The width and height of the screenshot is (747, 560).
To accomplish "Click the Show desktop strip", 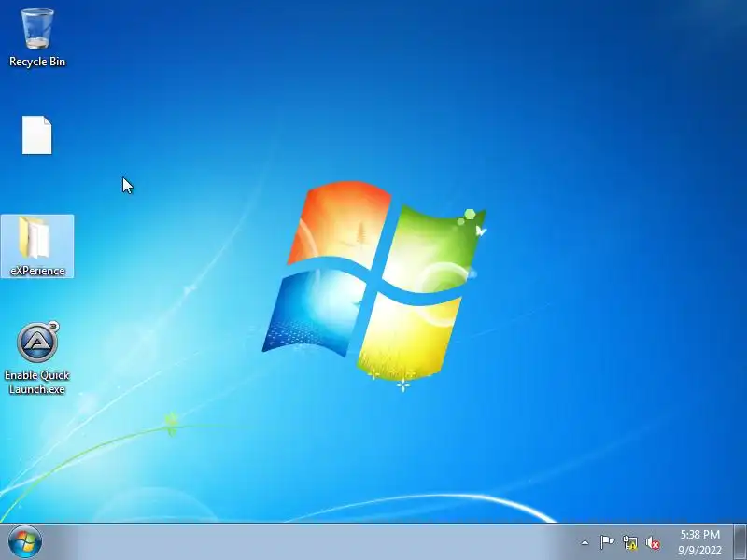I will click(x=740, y=542).
